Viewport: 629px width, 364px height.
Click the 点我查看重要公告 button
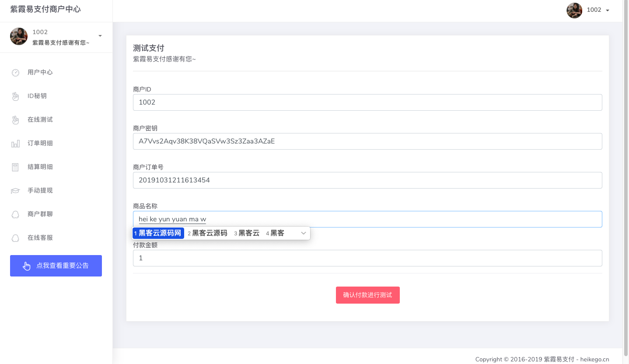click(56, 266)
